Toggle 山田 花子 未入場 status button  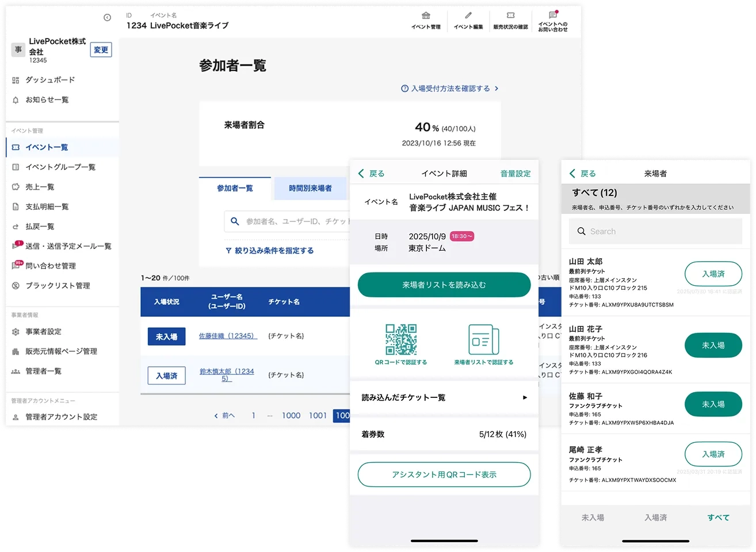click(x=713, y=346)
